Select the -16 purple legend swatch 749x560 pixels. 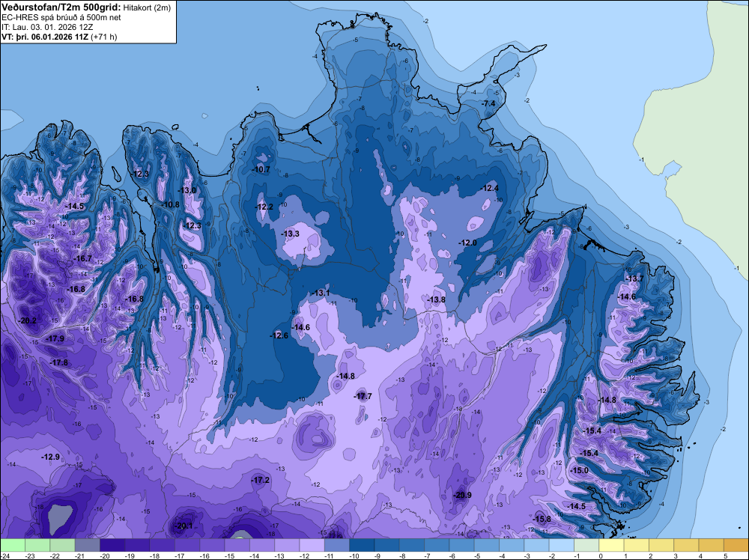click(x=212, y=544)
